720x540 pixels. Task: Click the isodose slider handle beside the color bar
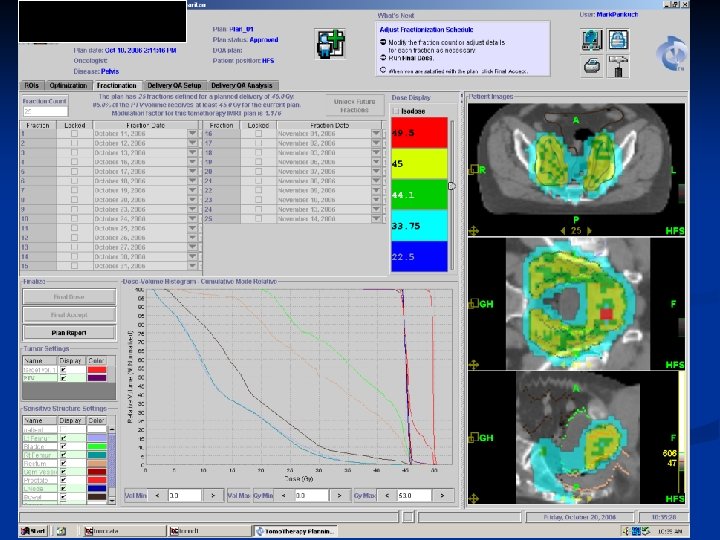click(451, 186)
